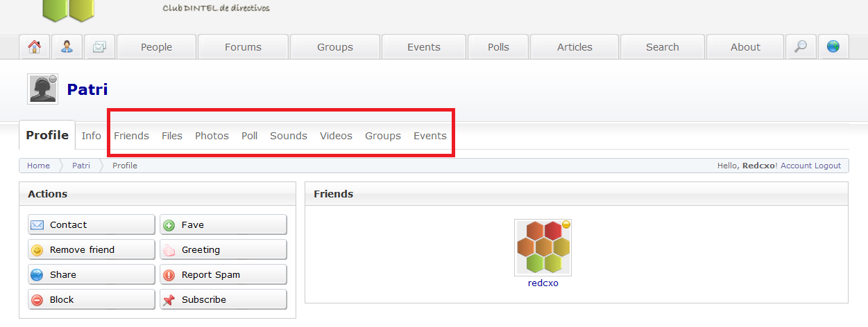
Task: Switch to the Sounds tab
Action: 289,136
